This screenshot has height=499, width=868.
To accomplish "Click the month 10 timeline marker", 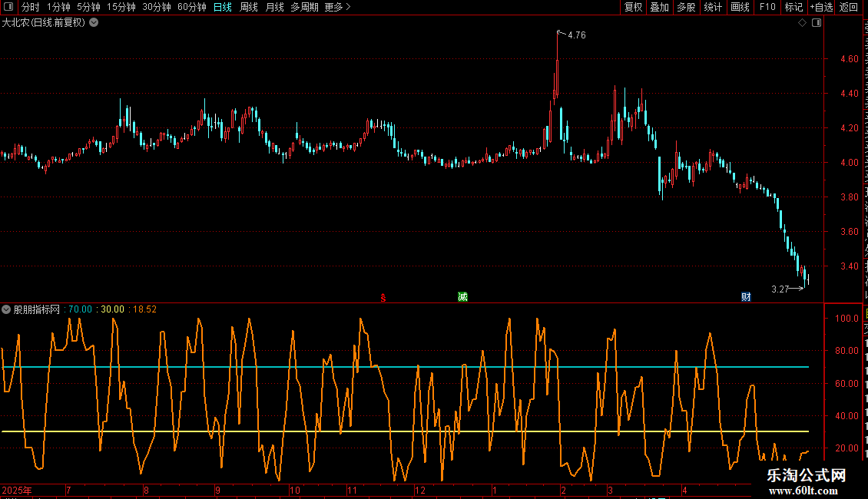I will [x=295, y=490].
